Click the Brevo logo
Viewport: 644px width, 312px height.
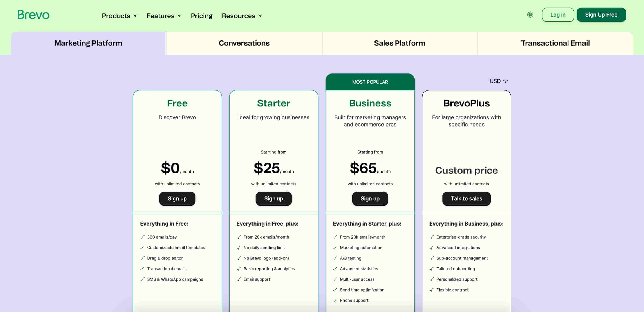click(x=34, y=15)
